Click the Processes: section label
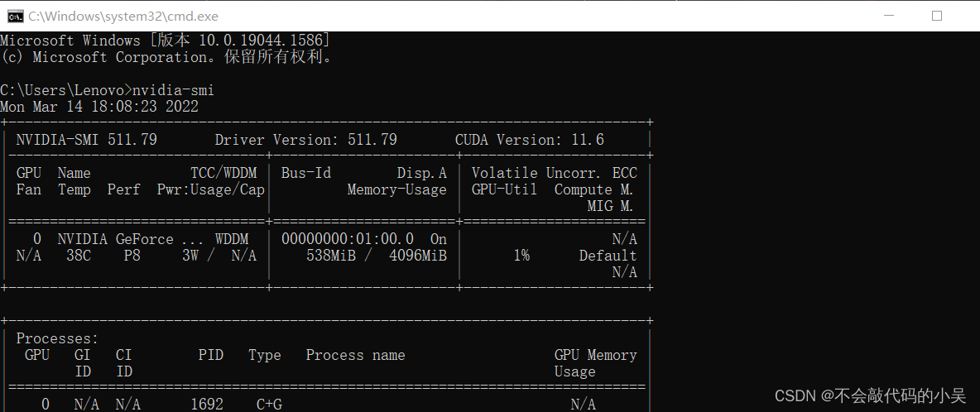Image resolution: width=980 pixels, height=412 pixels. 57,338
